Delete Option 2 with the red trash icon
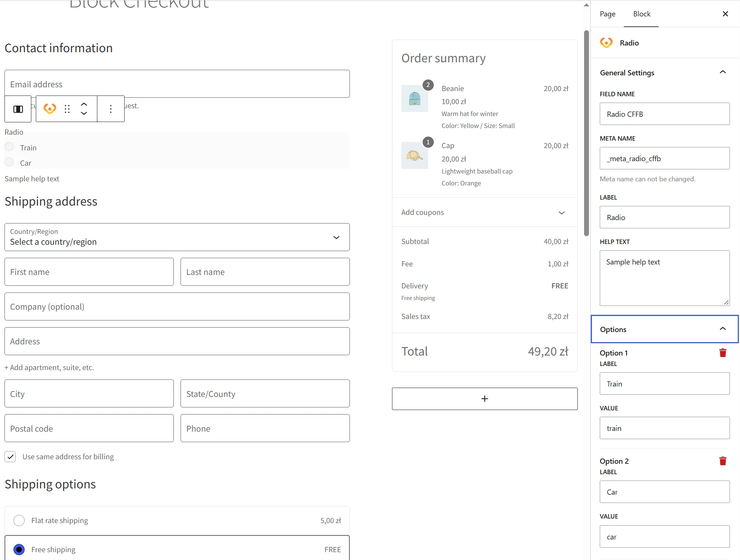Image resolution: width=740 pixels, height=560 pixels. pos(722,461)
